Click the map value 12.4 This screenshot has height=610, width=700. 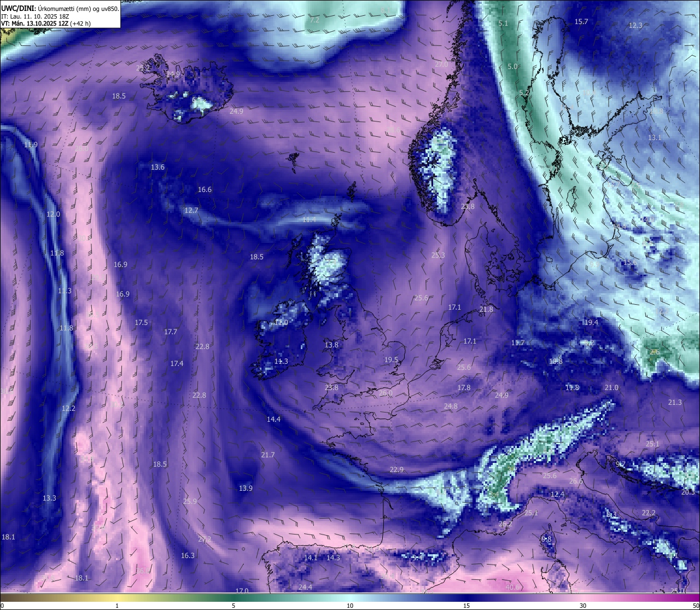[x=557, y=495]
